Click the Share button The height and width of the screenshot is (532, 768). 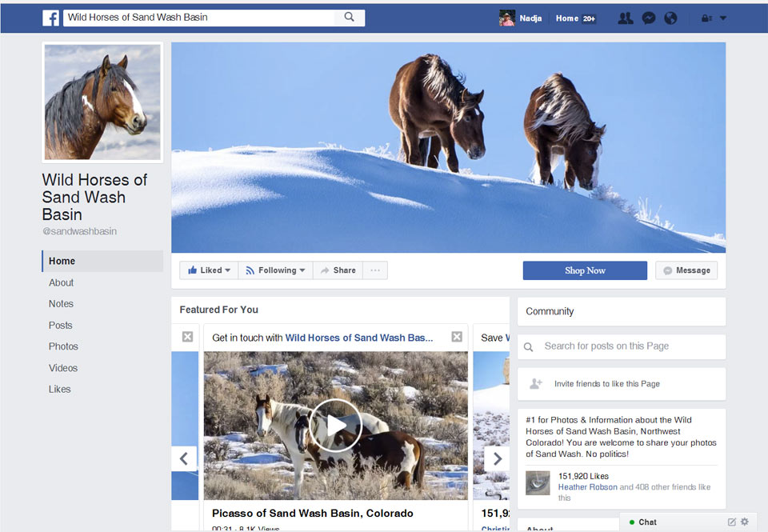(338, 270)
